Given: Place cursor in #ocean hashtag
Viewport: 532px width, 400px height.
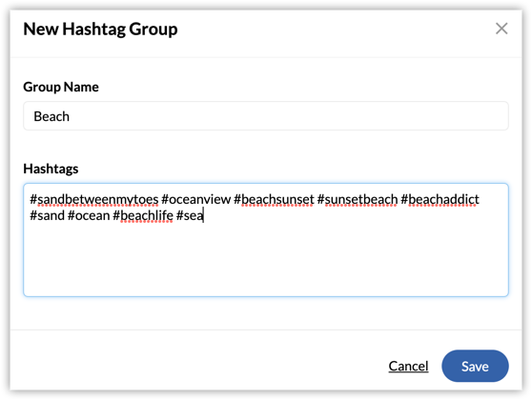Looking at the screenshot, I should click(x=89, y=215).
